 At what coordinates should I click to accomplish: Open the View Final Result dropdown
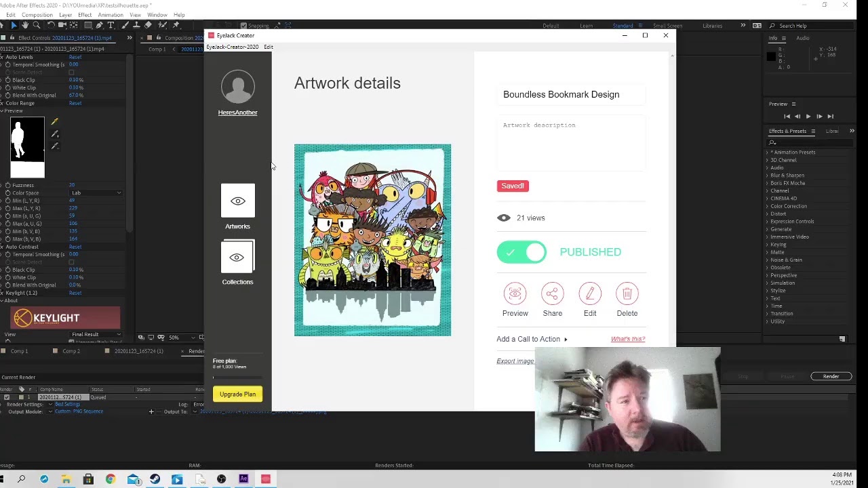point(96,334)
